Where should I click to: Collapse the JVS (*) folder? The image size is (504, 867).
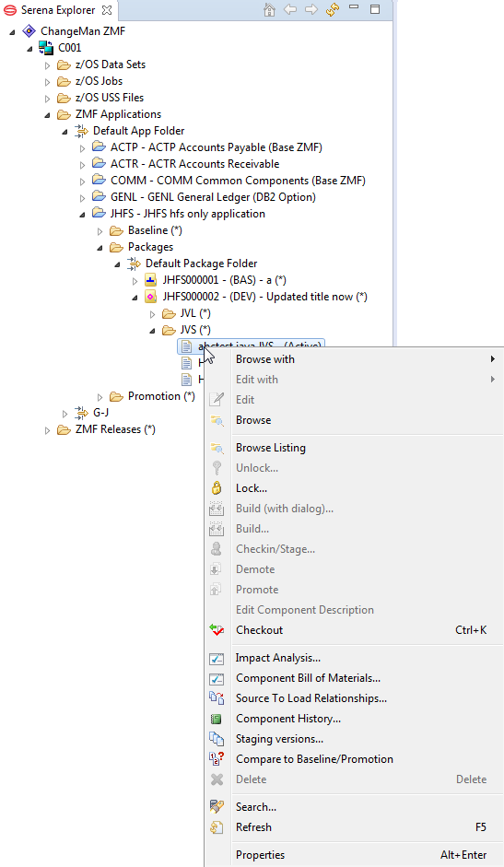(x=152, y=331)
